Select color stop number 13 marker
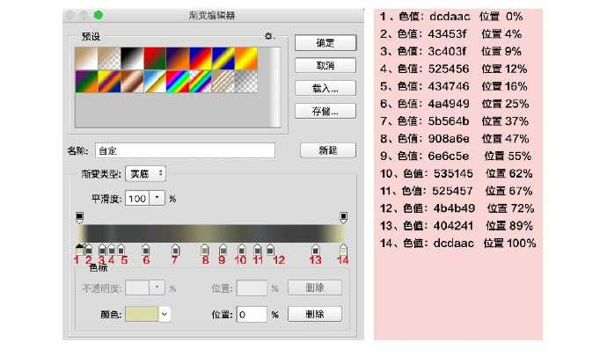The height and width of the screenshot is (364, 607). tap(316, 250)
